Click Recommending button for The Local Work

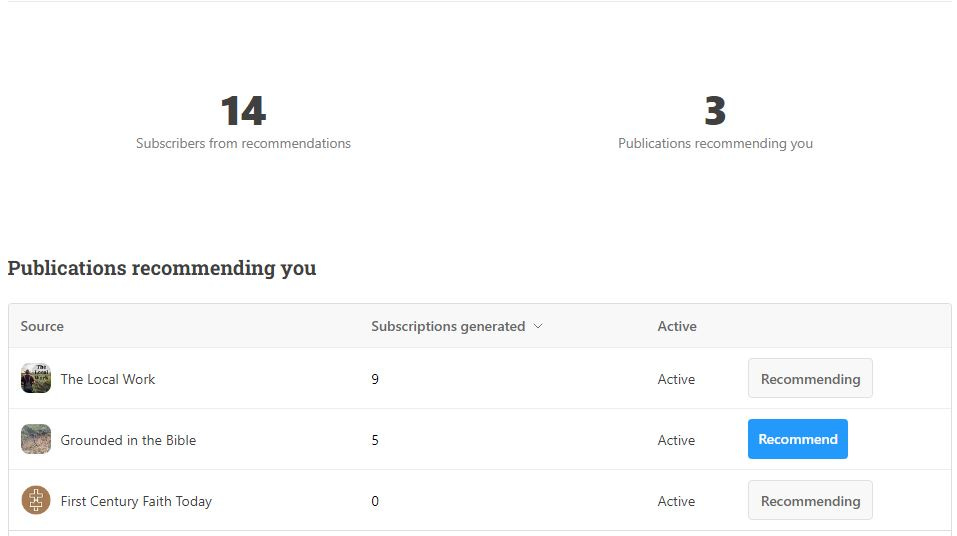(810, 378)
